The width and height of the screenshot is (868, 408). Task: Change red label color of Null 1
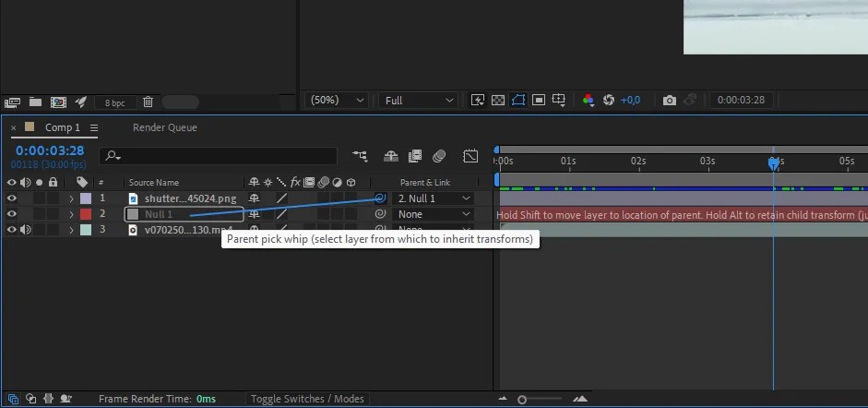(x=86, y=213)
